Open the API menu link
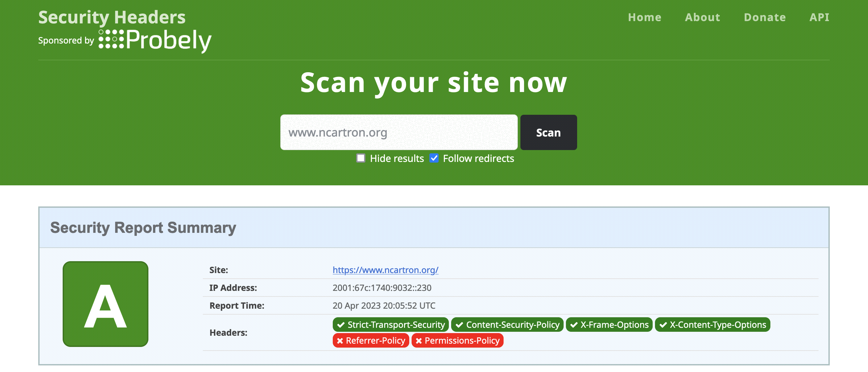The width and height of the screenshot is (868, 372). click(819, 17)
